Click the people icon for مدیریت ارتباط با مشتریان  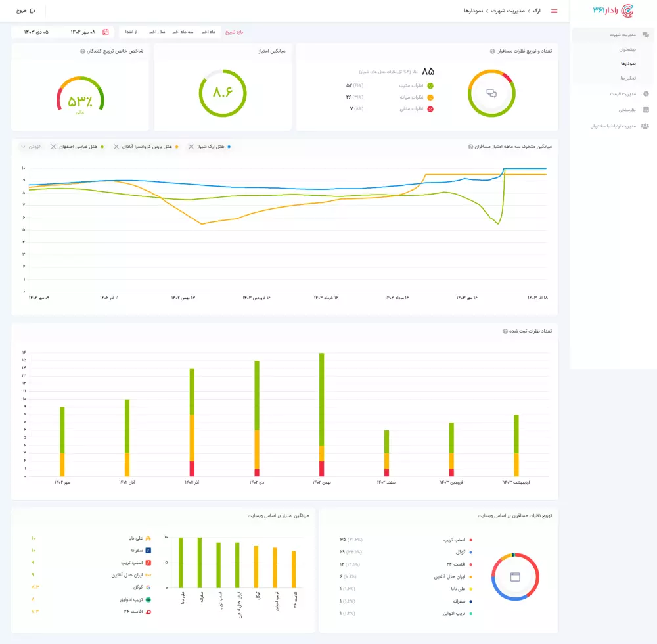tap(645, 126)
